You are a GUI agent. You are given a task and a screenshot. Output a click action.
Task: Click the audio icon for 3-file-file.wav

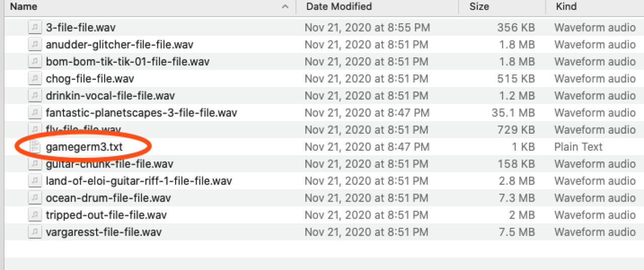click(x=34, y=27)
